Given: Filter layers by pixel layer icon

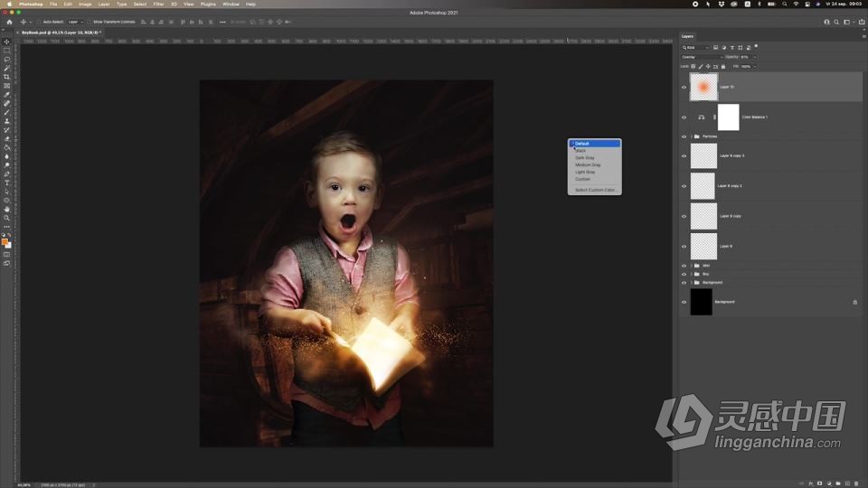Looking at the screenshot, I should pos(715,48).
